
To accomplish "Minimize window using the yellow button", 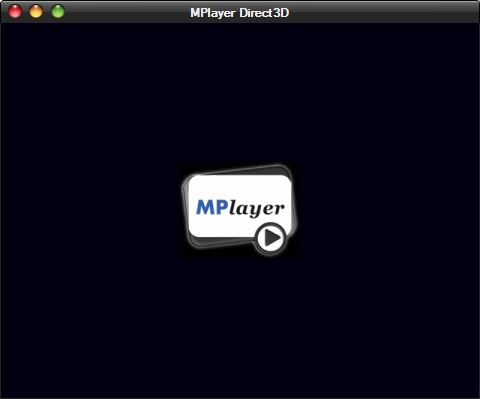I will point(36,11).
